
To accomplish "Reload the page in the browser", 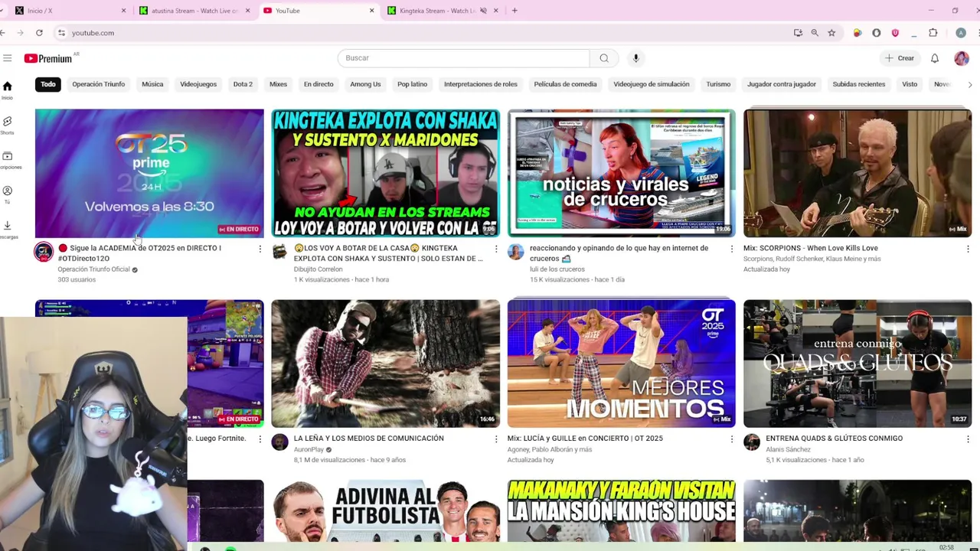I will [39, 33].
